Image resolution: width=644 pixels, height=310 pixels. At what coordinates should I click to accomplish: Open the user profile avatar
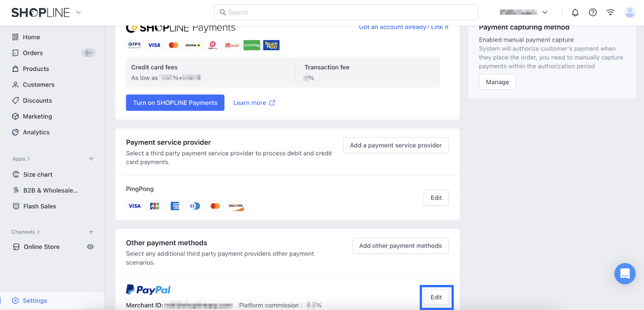coord(630,12)
